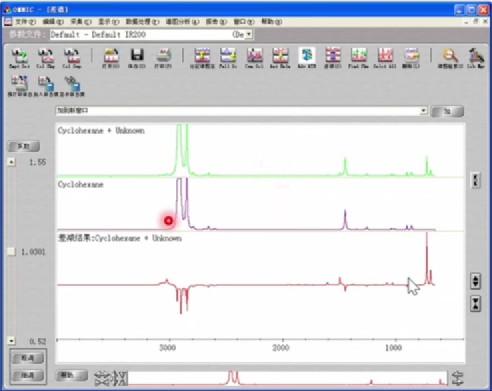Click the subtraction factor slider thumb at 1.0301
This screenshot has width=492, height=391.
[11, 251]
